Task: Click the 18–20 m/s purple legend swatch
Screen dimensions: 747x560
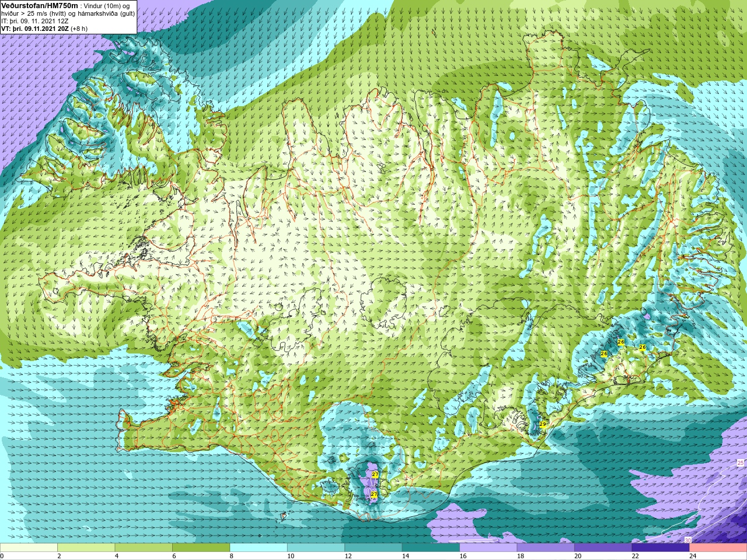Action: pos(546,548)
